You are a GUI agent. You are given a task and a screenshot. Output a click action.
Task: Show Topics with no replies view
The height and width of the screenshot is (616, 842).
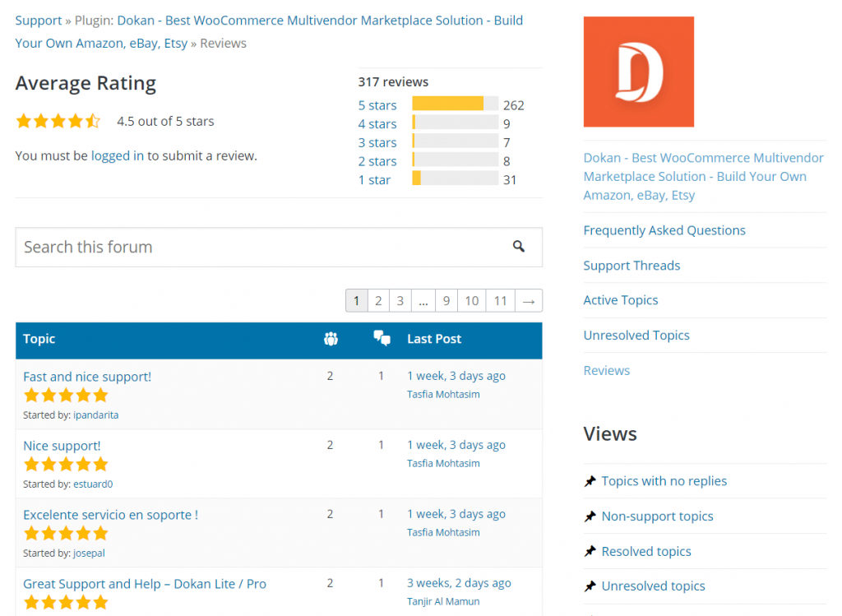[x=664, y=481]
